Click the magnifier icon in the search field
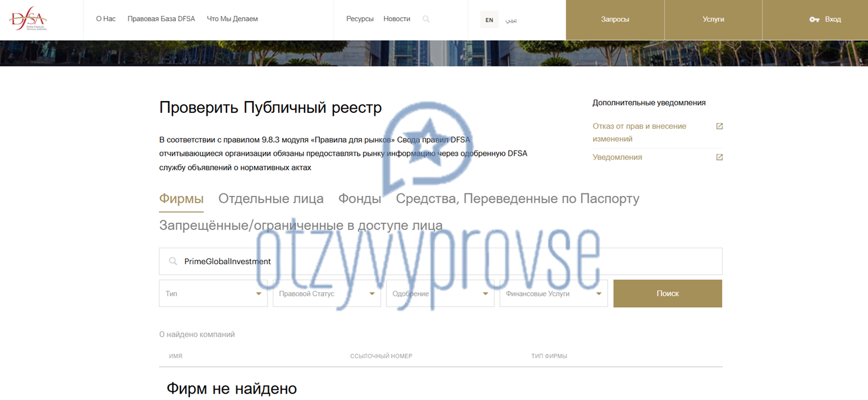Screen dimensions: 868x400 [173, 261]
